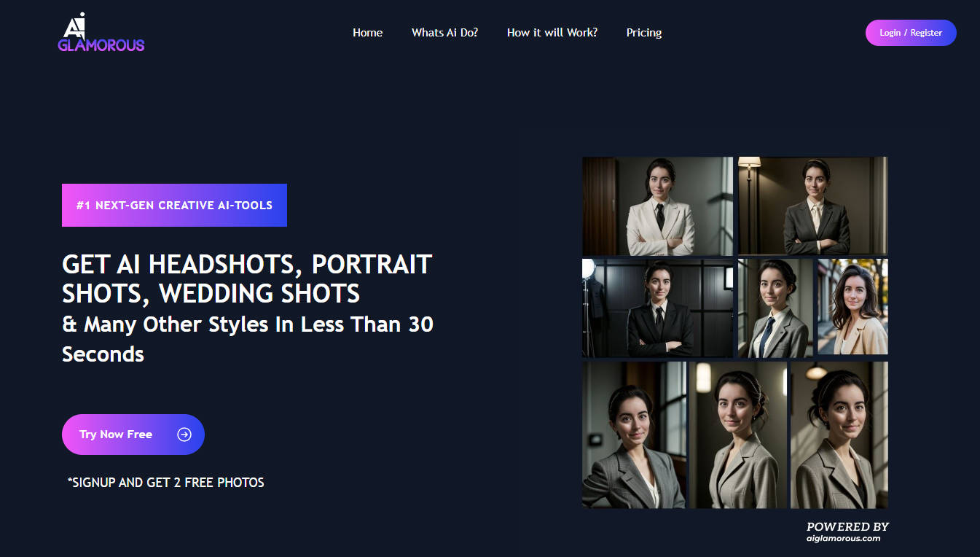
Task: View the Pricing page
Action: click(643, 32)
